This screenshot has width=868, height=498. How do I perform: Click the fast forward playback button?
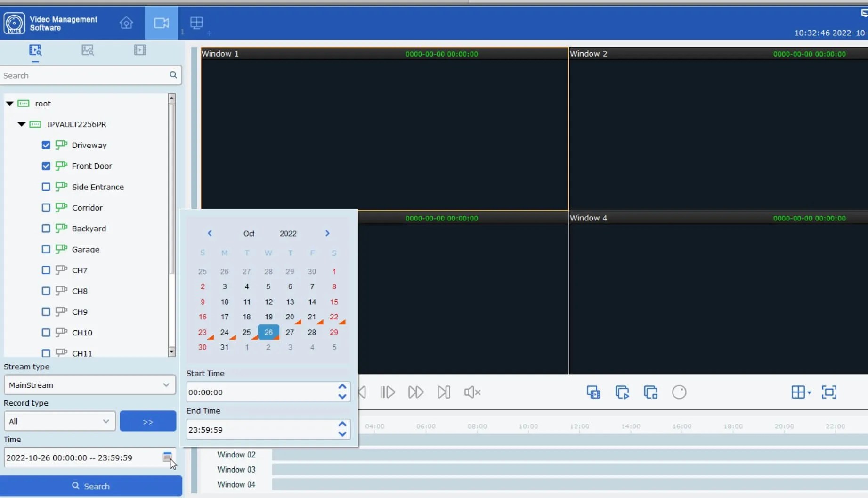pyautogui.click(x=415, y=392)
